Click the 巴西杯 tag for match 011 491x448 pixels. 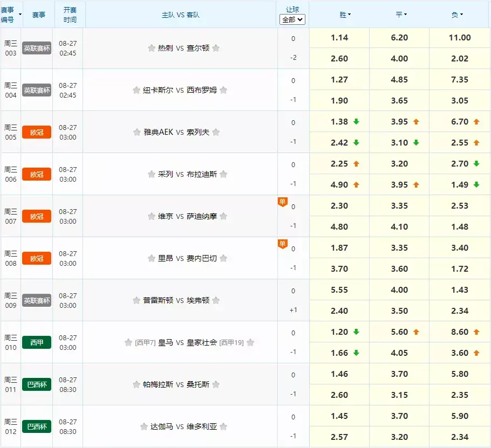[x=37, y=384]
